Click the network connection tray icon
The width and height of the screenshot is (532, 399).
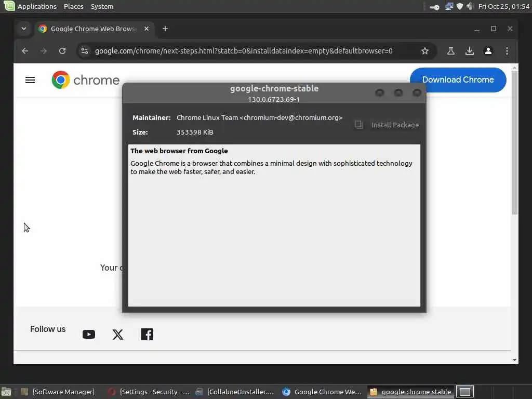tap(449, 6)
